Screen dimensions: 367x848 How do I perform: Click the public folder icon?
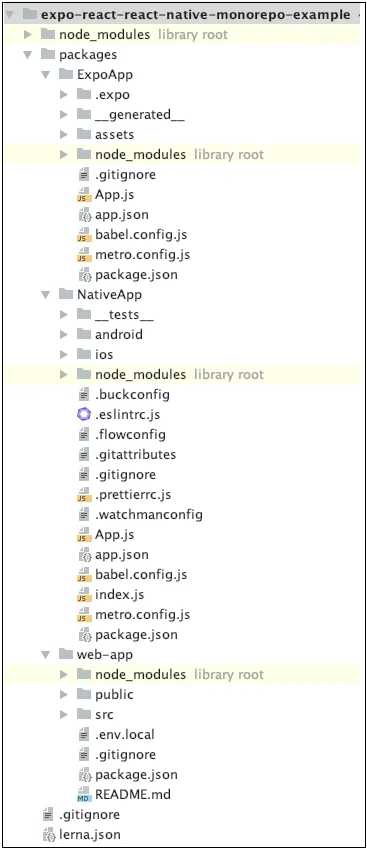pyautogui.click(x=84, y=694)
